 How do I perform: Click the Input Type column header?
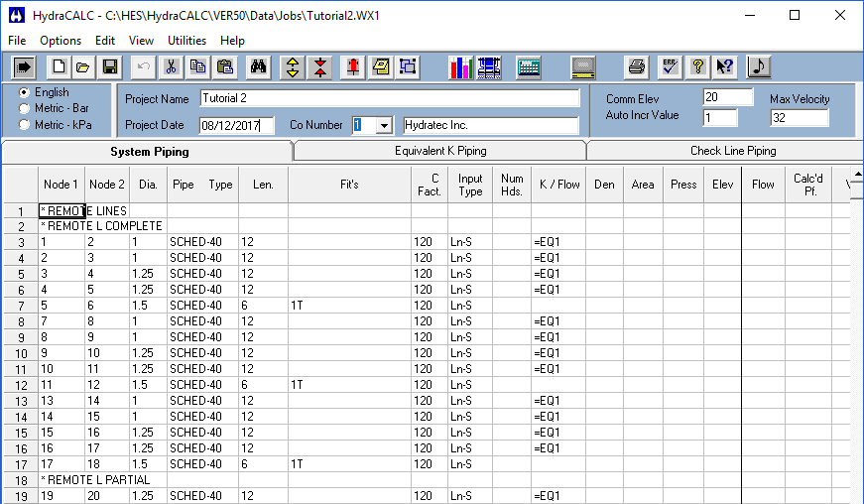470,185
